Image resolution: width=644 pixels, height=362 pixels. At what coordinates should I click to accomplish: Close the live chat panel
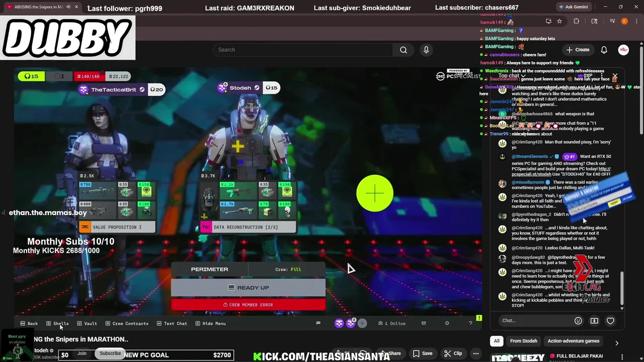click(615, 76)
